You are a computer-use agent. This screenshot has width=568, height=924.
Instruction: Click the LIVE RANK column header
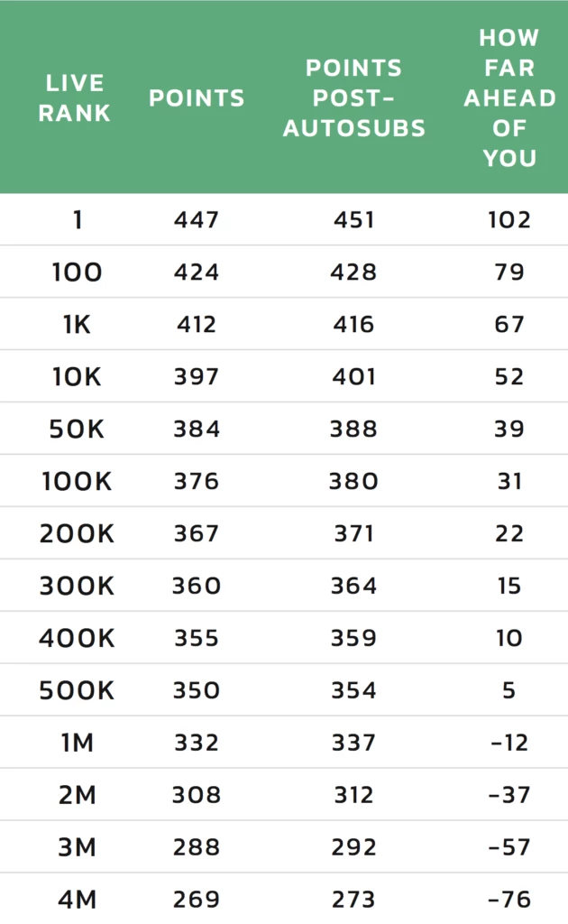click(75, 97)
